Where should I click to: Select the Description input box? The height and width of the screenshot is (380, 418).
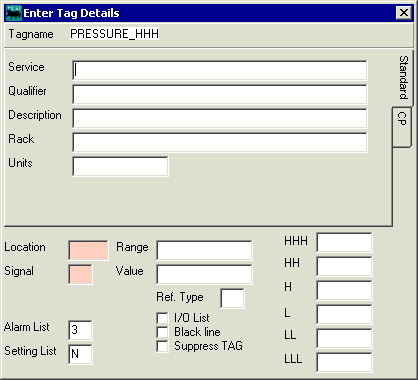[220, 118]
